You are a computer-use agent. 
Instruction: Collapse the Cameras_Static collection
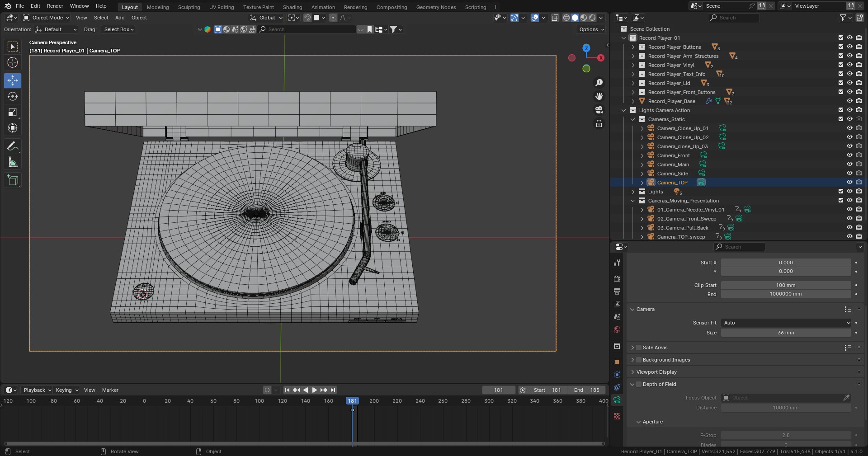pyautogui.click(x=633, y=119)
